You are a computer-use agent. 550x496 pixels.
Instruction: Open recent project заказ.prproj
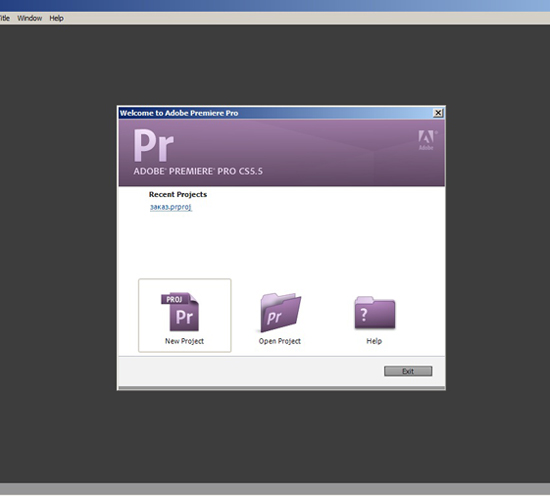[x=171, y=207]
